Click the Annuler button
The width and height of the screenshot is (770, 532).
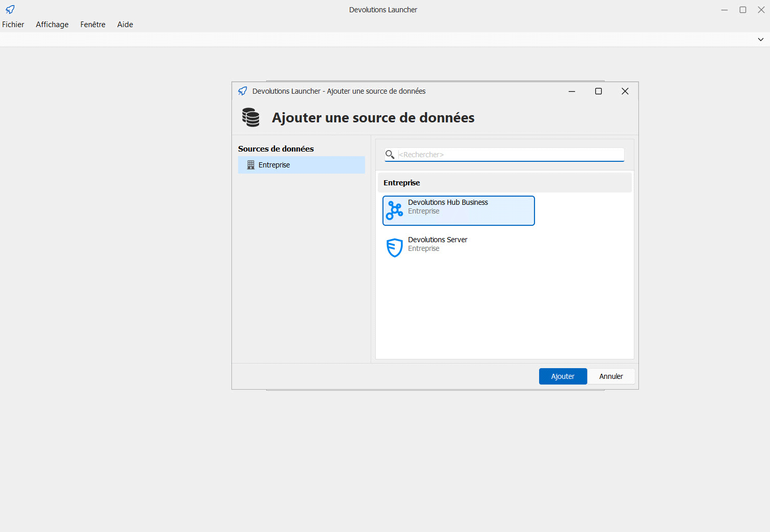pos(611,376)
